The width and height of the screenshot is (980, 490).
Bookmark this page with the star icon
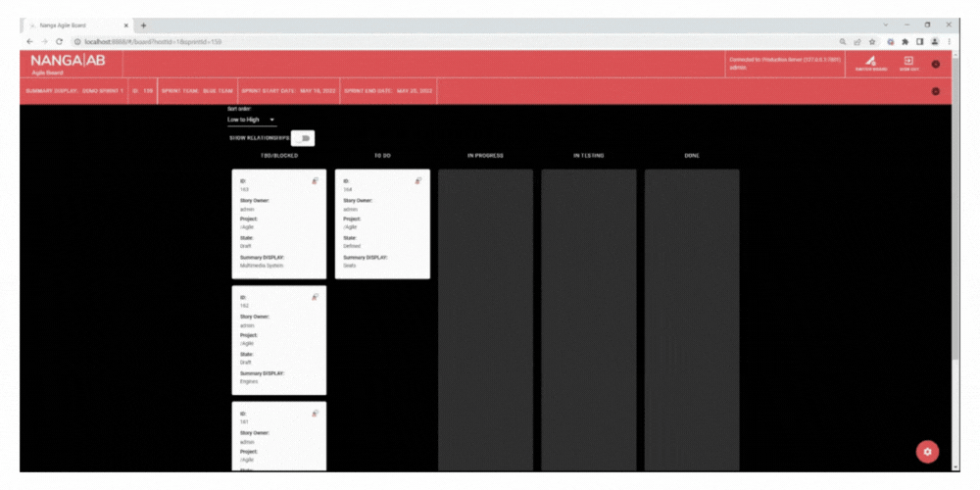(x=872, y=41)
